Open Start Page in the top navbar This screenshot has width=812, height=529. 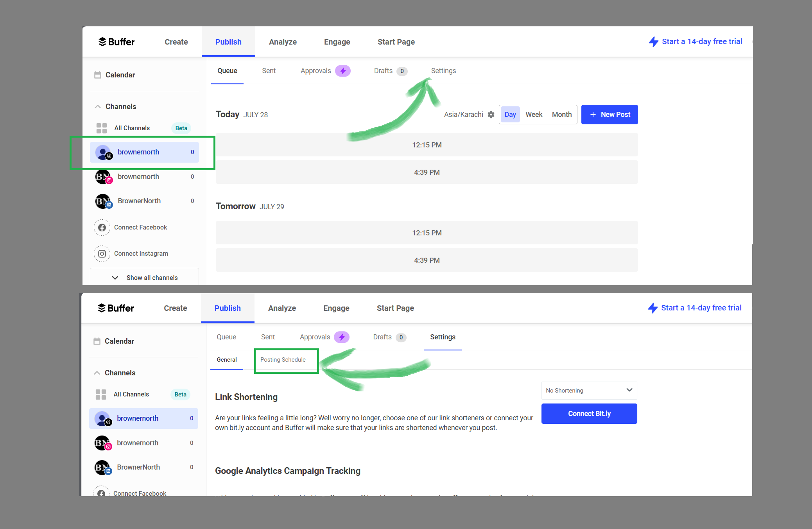coord(396,42)
